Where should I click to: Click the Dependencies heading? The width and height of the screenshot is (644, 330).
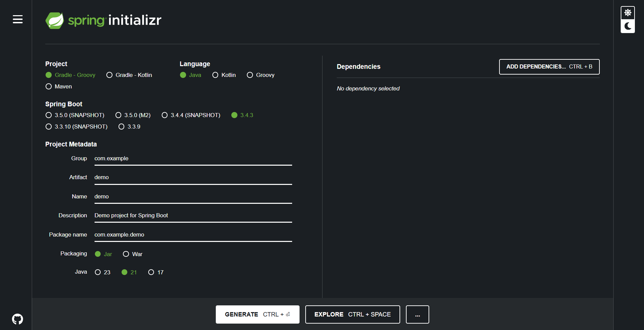pyautogui.click(x=359, y=67)
